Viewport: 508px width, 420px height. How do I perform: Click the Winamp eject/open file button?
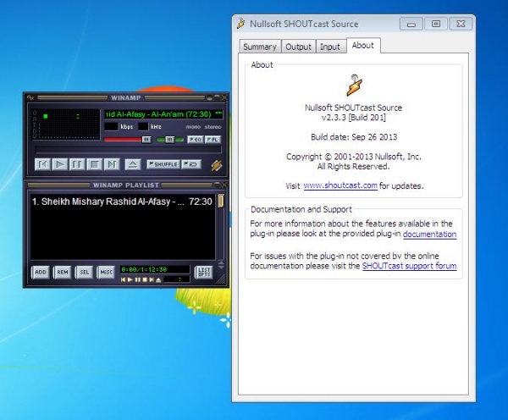click(x=133, y=164)
